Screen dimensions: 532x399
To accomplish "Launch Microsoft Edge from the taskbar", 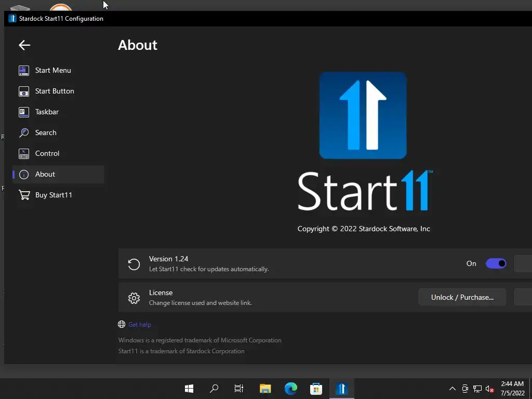I will tap(291, 389).
